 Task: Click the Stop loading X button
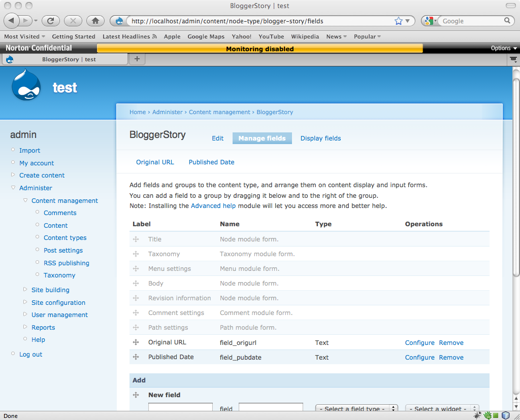click(x=73, y=21)
